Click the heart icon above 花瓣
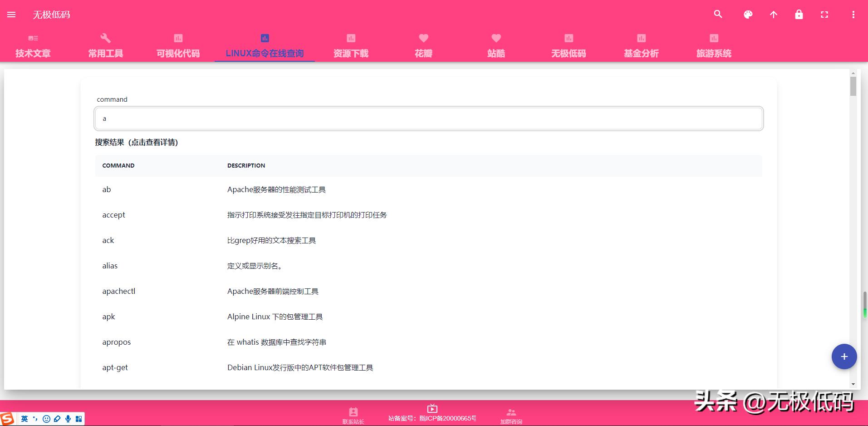 (423, 38)
